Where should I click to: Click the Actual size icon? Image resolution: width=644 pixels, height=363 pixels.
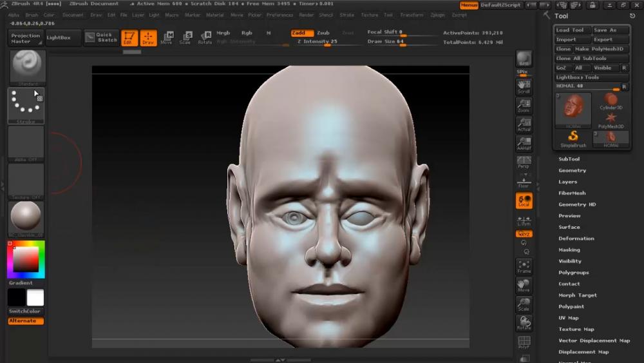pyautogui.click(x=524, y=124)
